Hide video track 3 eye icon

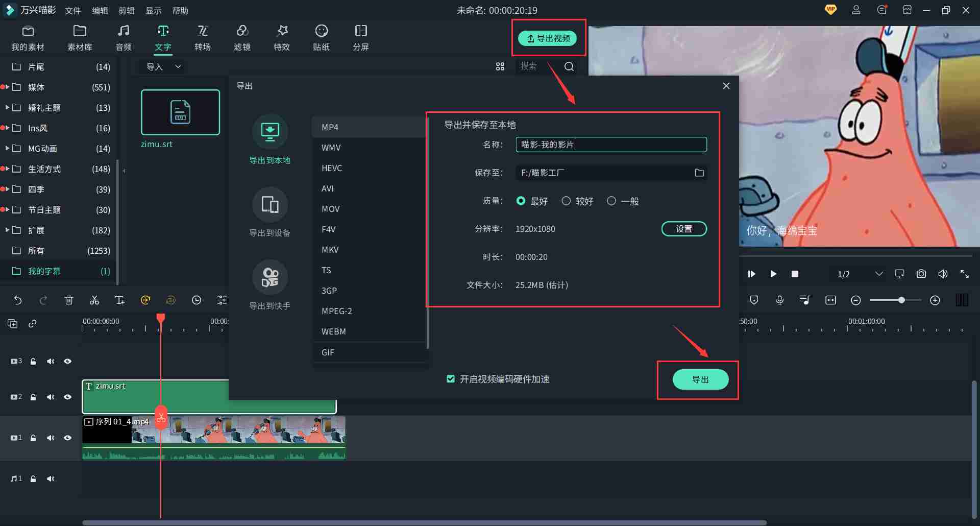pos(67,361)
